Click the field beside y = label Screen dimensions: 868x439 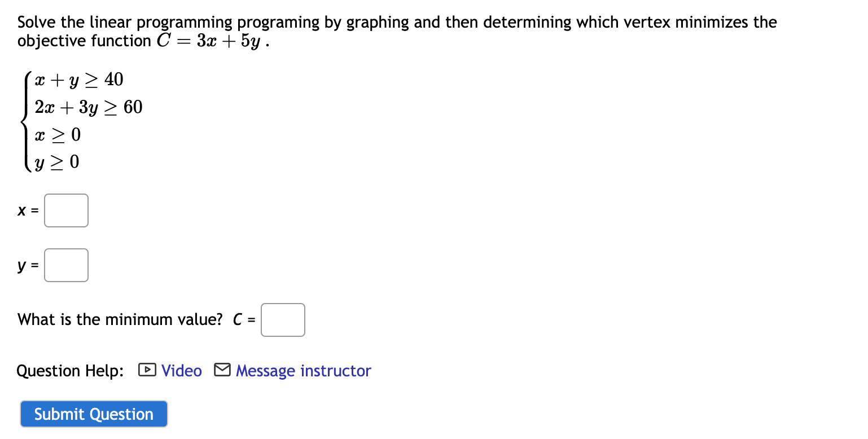pos(66,265)
